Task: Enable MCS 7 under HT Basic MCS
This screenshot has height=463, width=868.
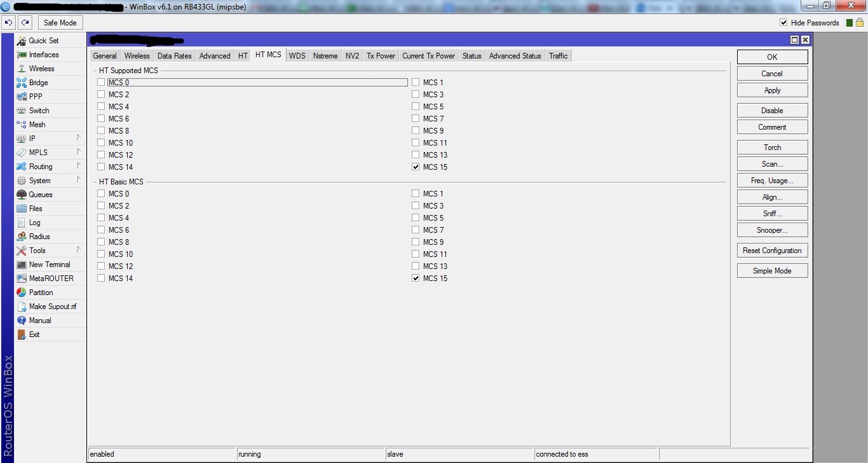Action: [416, 230]
